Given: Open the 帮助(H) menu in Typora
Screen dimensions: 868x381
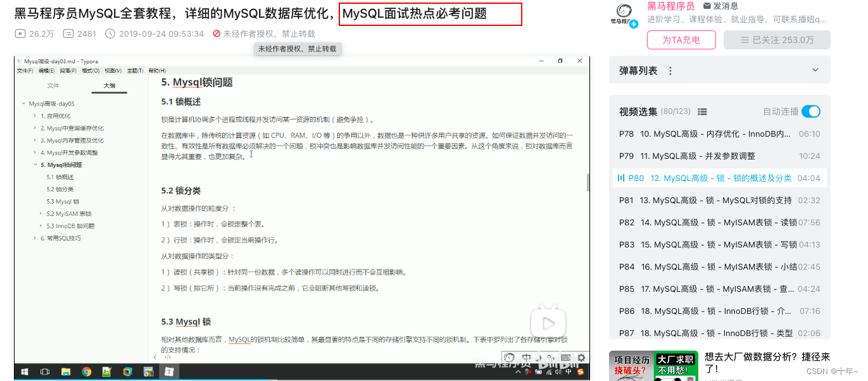Looking at the screenshot, I should coord(157,71).
